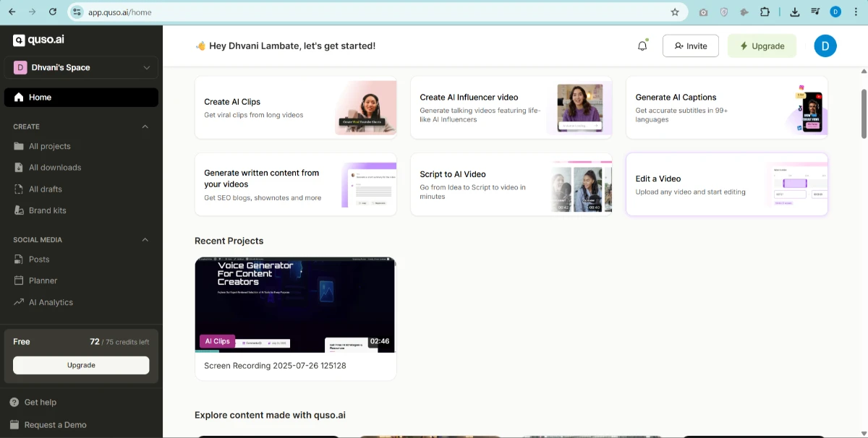The image size is (868, 438).
Task: Click the Planner calendar icon
Action: tap(19, 280)
